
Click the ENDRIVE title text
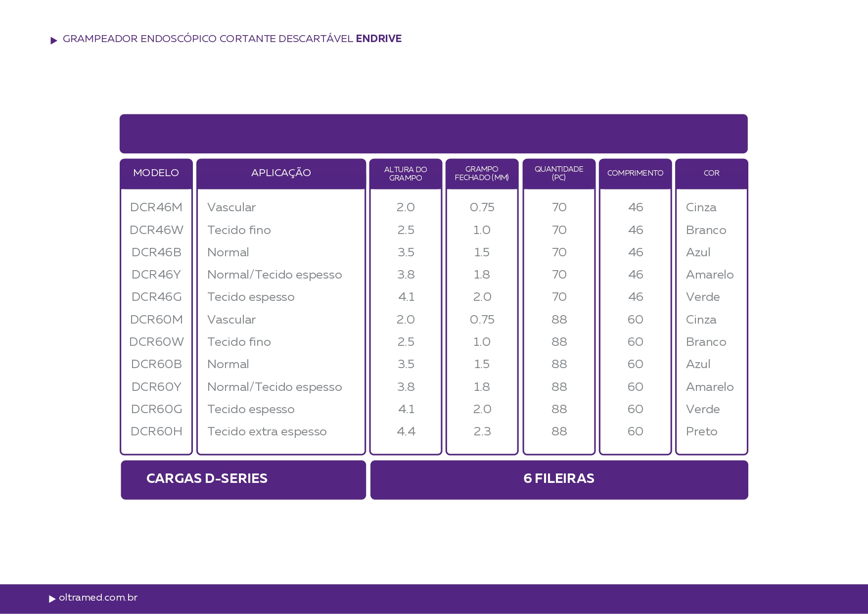click(378, 39)
